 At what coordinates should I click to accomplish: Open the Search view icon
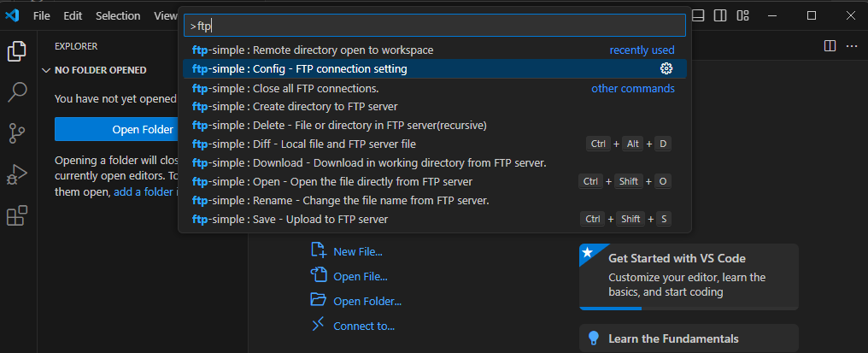[x=17, y=92]
